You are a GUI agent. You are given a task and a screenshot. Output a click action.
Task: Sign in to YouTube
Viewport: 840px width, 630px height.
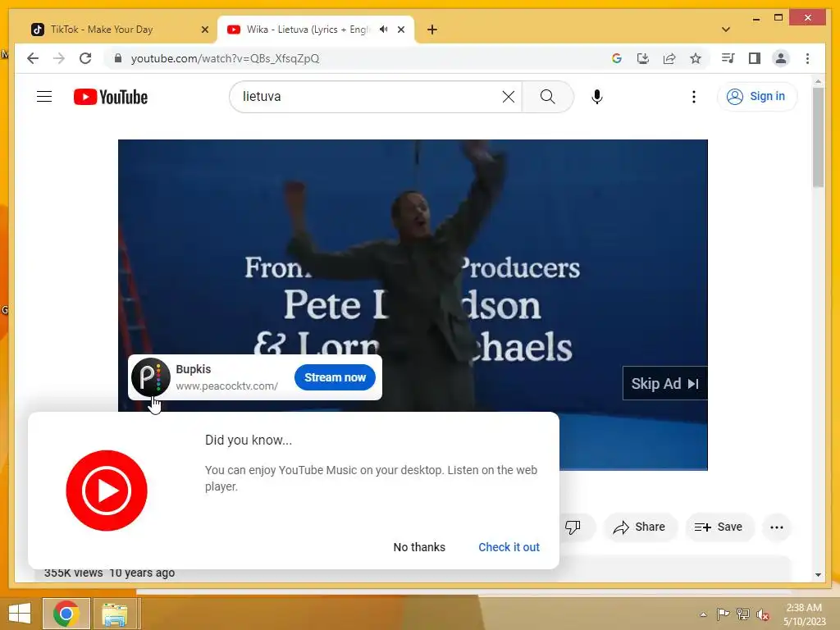pos(756,97)
